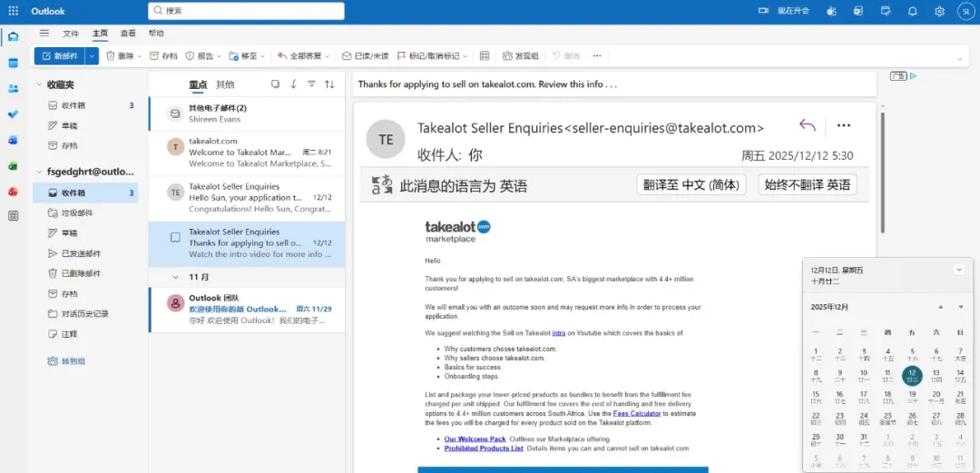The image size is (980, 473).
Task: Expand the ribbon with right-edge chevron
Action: click(960, 59)
